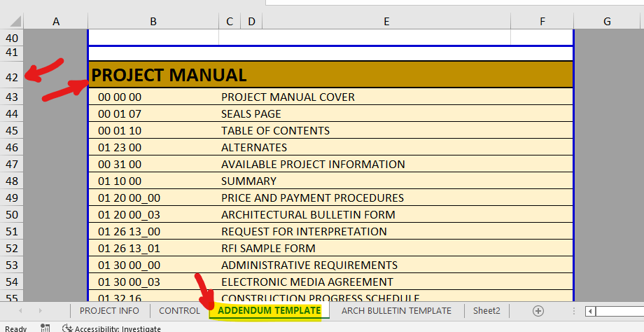
Task: Click ALTERNATES cell
Action: pyautogui.click(x=397, y=148)
